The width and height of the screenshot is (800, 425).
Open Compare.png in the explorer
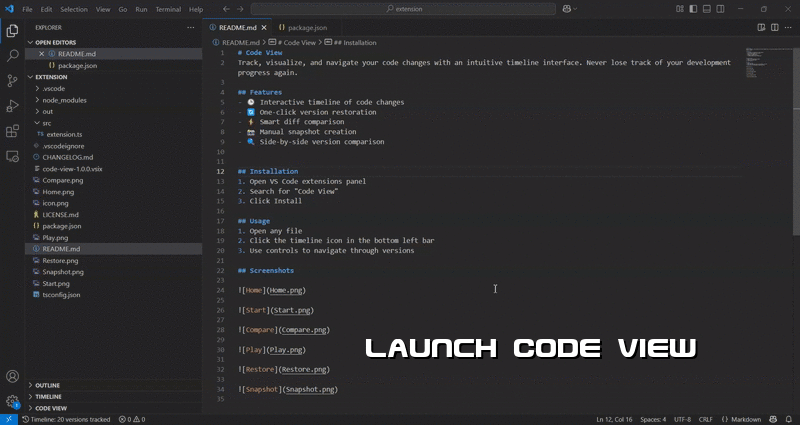pyautogui.click(x=114, y=180)
